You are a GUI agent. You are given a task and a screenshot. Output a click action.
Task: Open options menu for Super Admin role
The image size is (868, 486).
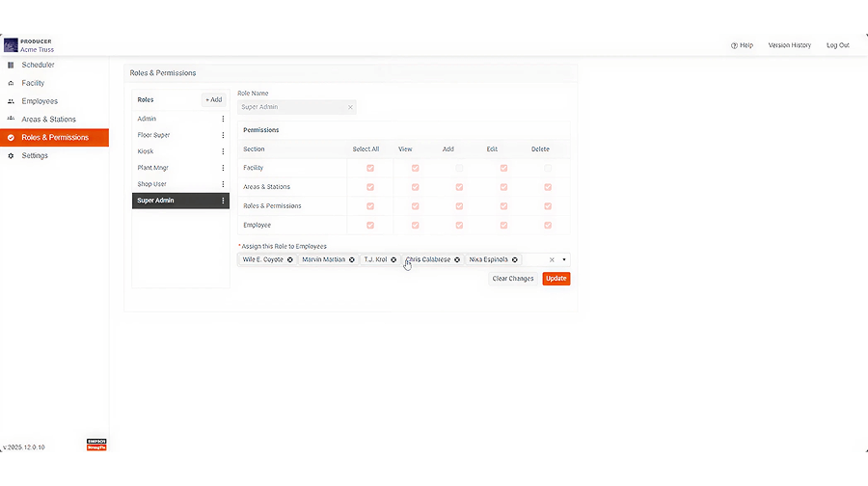pyautogui.click(x=223, y=201)
